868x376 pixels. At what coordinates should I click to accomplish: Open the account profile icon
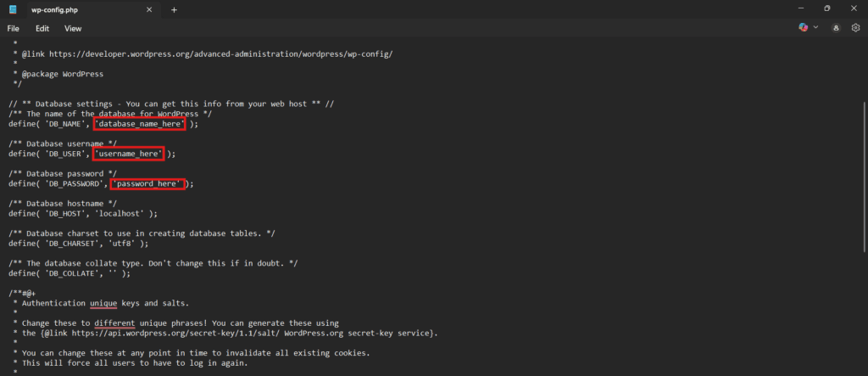pyautogui.click(x=837, y=28)
